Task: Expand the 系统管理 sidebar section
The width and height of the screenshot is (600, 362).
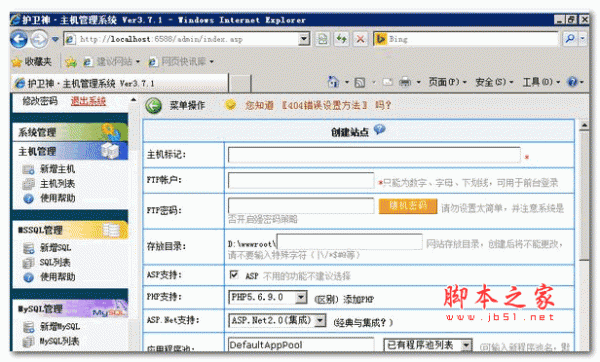Action: [x=70, y=132]
